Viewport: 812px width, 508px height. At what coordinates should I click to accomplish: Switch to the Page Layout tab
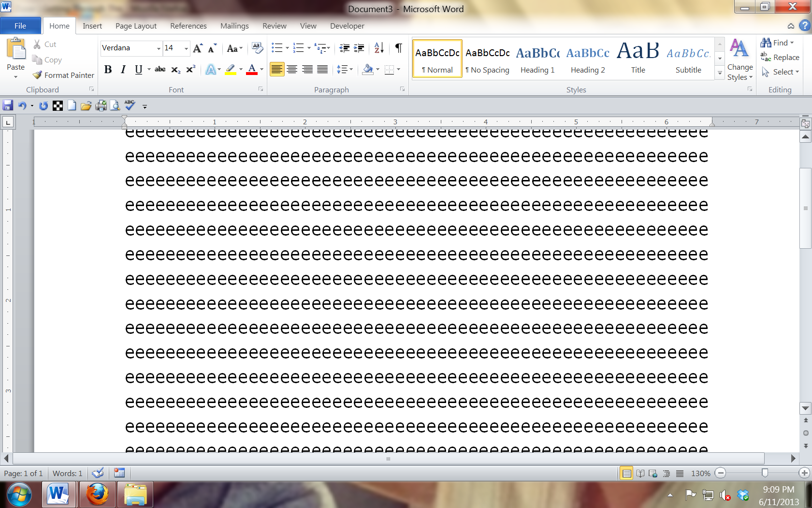point(136,26)
